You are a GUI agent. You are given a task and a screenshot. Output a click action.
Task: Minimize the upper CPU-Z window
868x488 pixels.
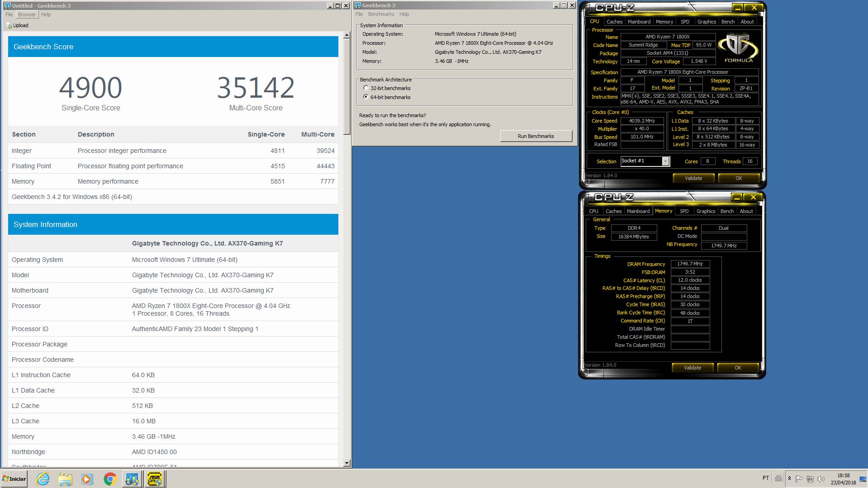(x=737, y=8)
